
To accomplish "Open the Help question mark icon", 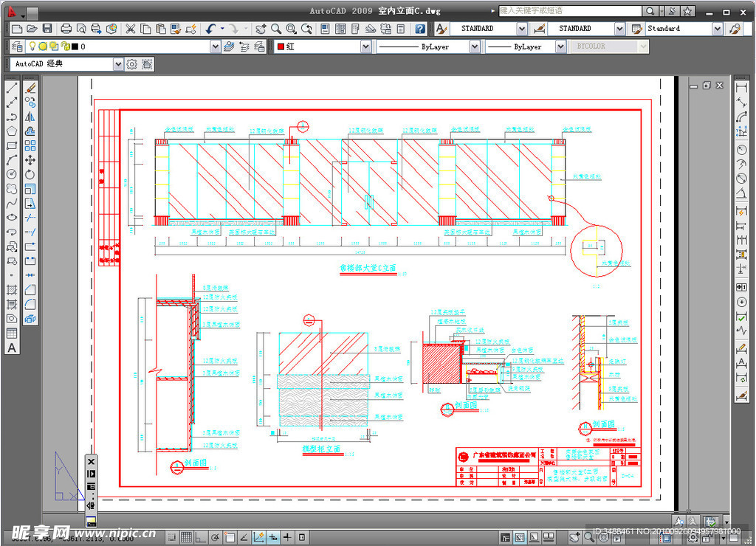I will pos(419,29).
